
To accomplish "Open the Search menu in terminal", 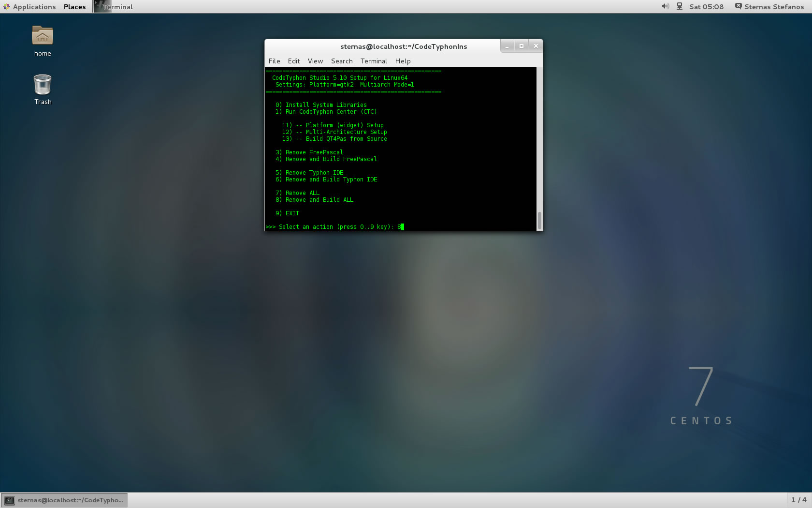I will [x=342, y=61].
